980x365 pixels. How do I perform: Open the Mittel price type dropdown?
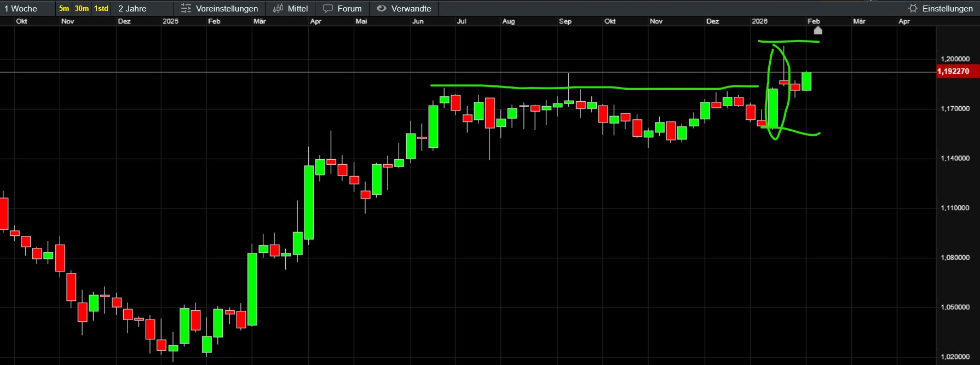pyautogui.click(x=298, y=9)
